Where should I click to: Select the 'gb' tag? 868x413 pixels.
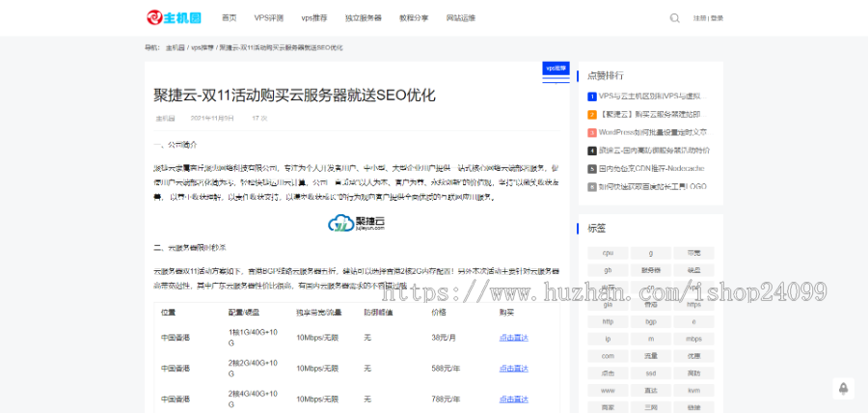(x=608, y=270)
